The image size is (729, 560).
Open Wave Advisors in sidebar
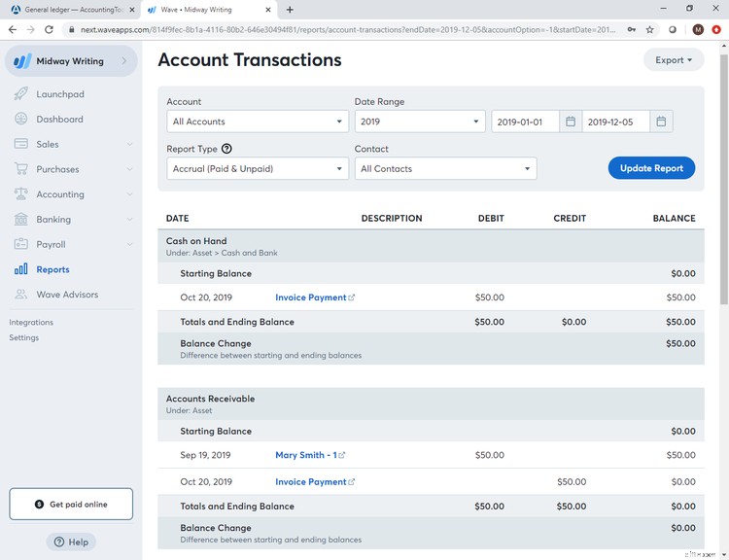coord(67,295)
